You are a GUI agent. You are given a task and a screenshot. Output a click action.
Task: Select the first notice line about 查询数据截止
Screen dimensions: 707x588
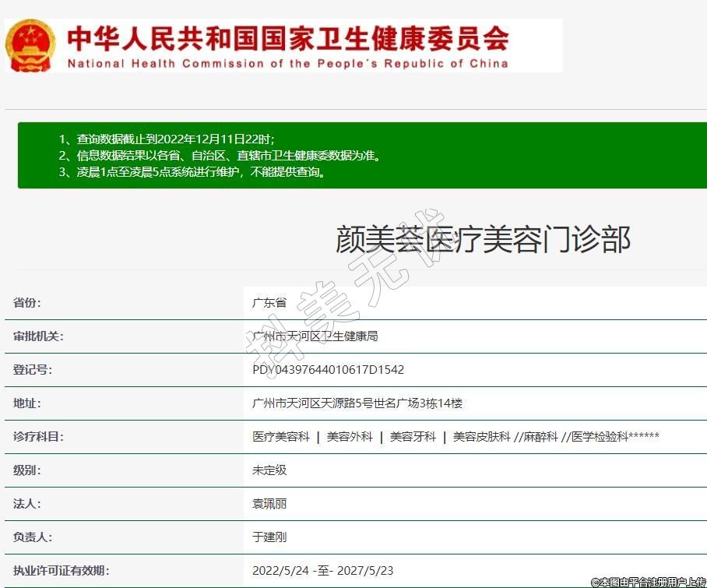167,139
